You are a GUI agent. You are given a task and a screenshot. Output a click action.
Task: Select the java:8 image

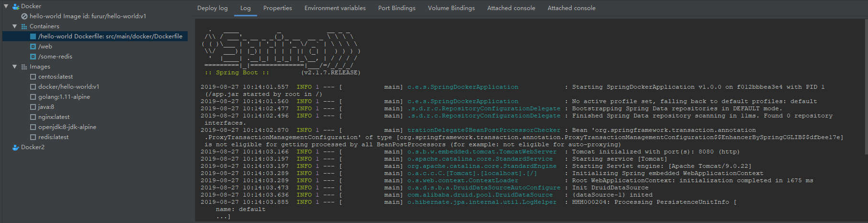click(46, 107)
